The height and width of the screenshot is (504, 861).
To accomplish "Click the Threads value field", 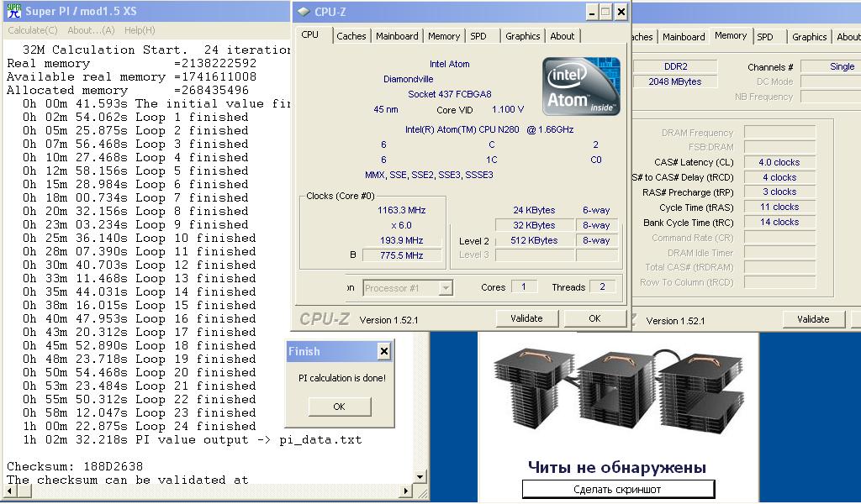I will pyautogui.click(x=602, y=286).
